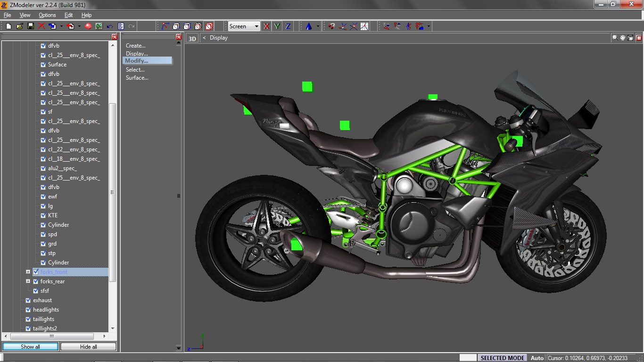
Task: Click the magnifier zoom tool in viewport
Action: pos(615,38)
